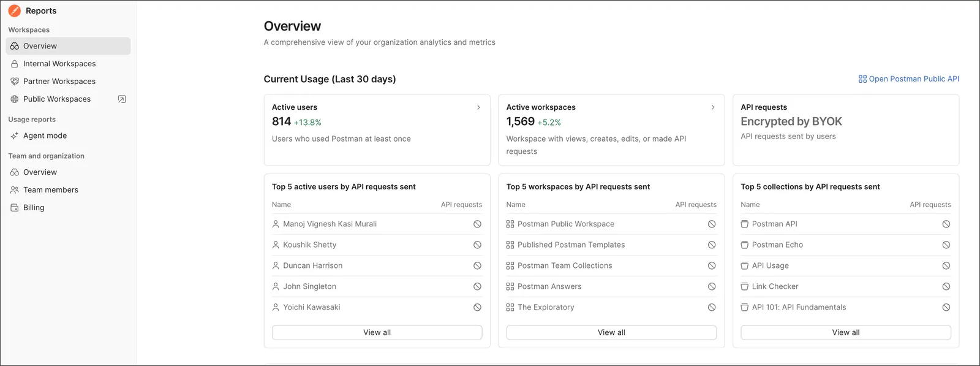Click the Reports title in sidebar
This screenshot has height=366, width=980.
click(x=41, y=11)
